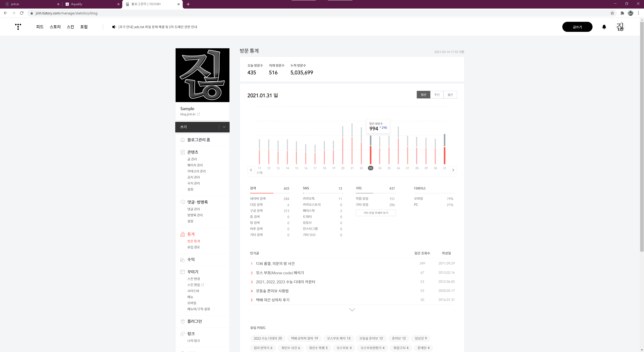Click the Tistory logo icon
The width and height of the screenshot is (644, 352).
(x=18, y=26)
